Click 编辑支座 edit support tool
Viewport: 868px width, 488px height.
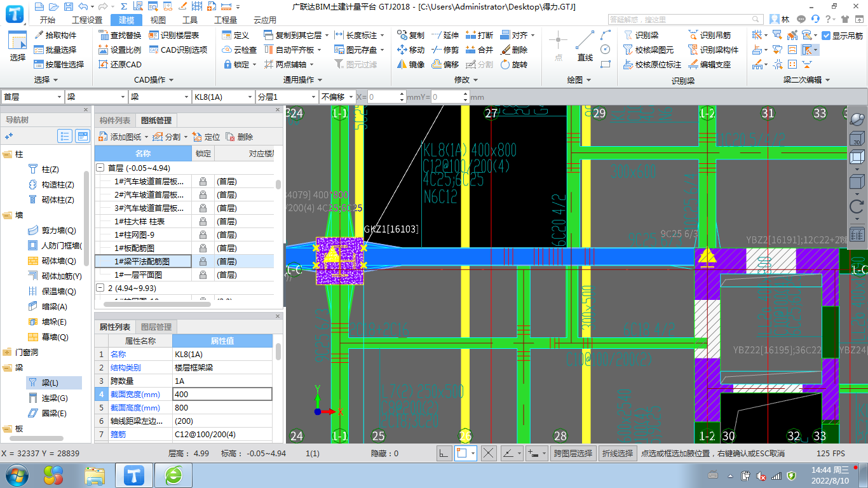click(709, 64)
